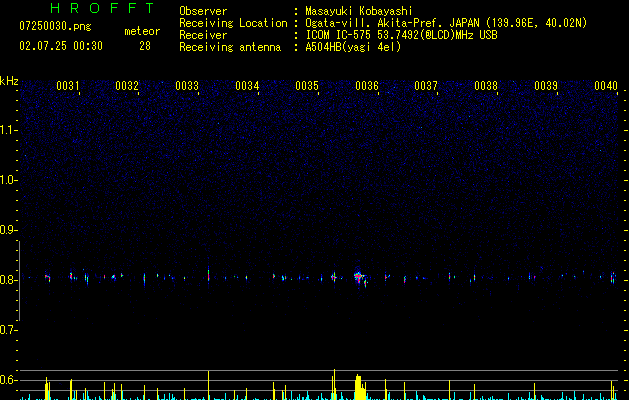The height and width of the screenshot is (400, 629).
Task: Click the Observer label
Action: (203, 11)
